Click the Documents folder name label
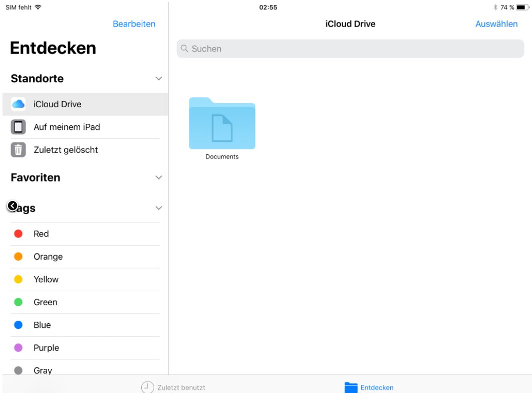Viewport: 532px width, 393px height. [x=222, y=156]
